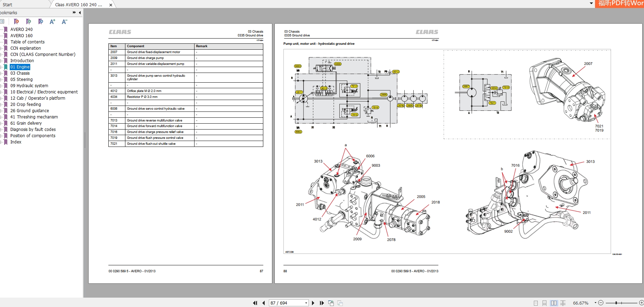
Task: Open the tab list dropdown arrow
Action: (x=591, y=3)
